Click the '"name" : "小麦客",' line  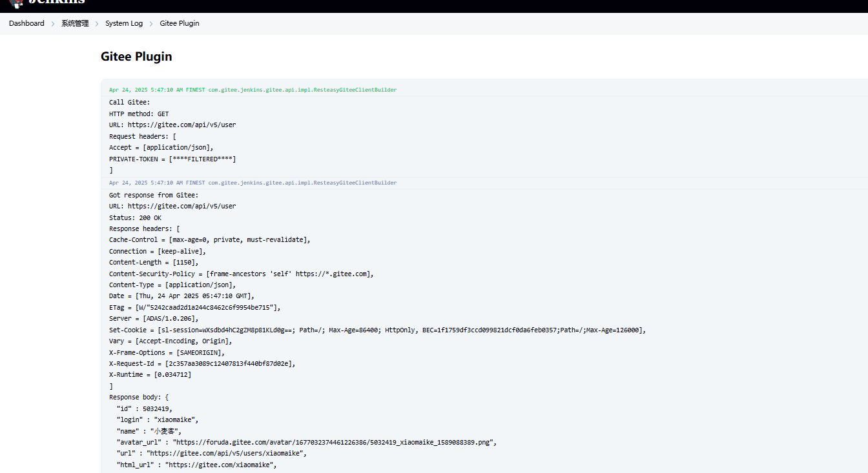[x=149, y=431]
